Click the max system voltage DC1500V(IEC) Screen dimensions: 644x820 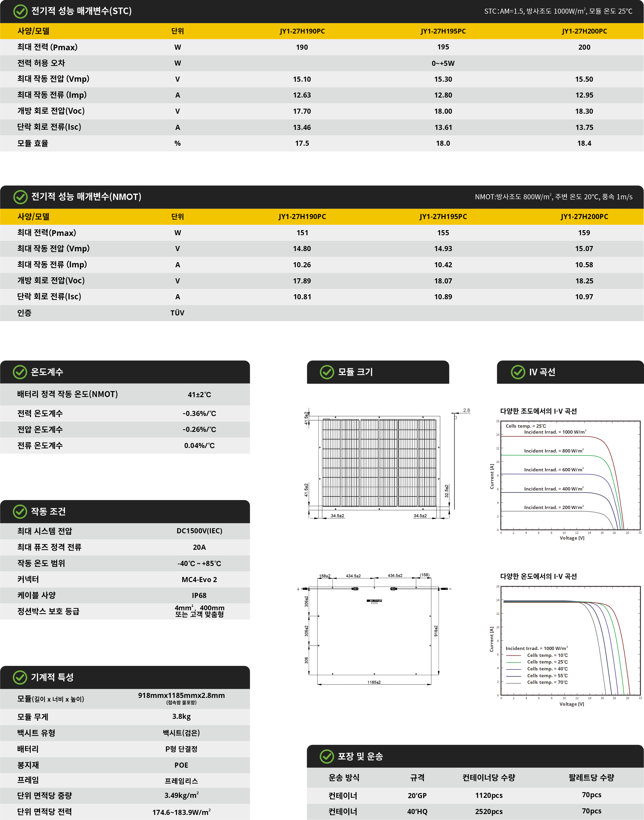200,531
